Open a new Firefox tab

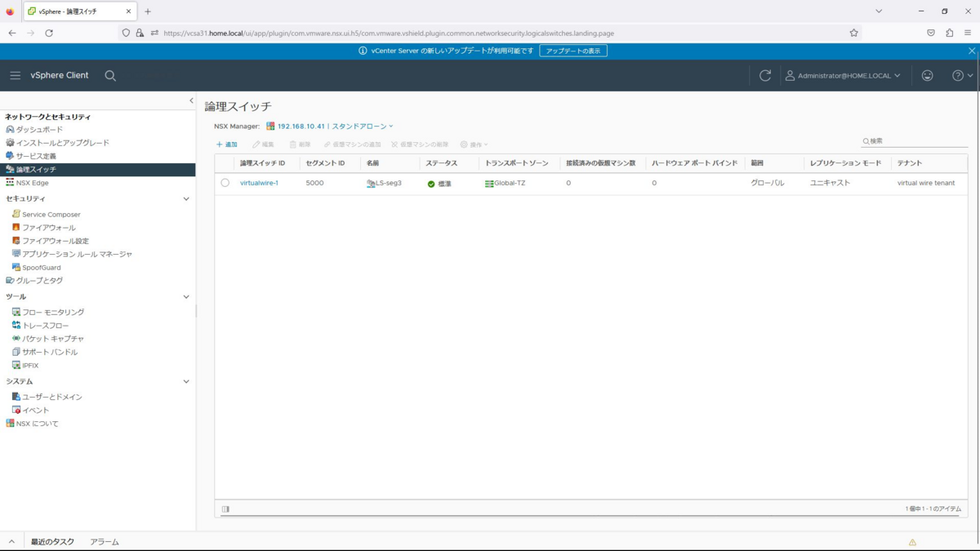coord(148,11)
